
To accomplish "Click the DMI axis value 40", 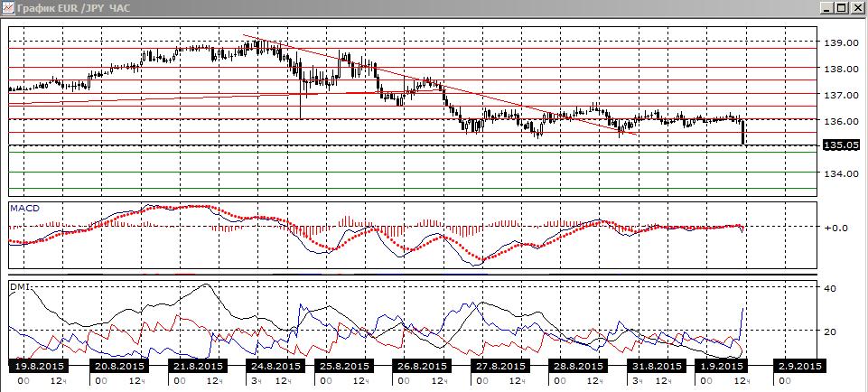I will click(830, 288).
